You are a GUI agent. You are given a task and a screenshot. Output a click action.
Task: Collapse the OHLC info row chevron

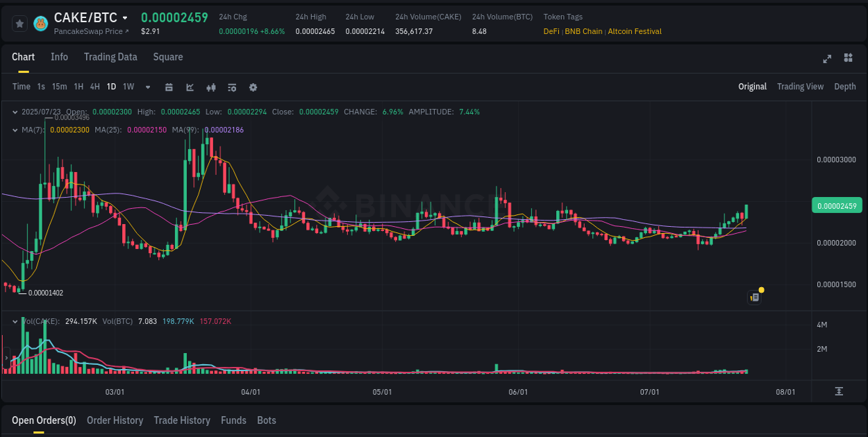point(15,112)
